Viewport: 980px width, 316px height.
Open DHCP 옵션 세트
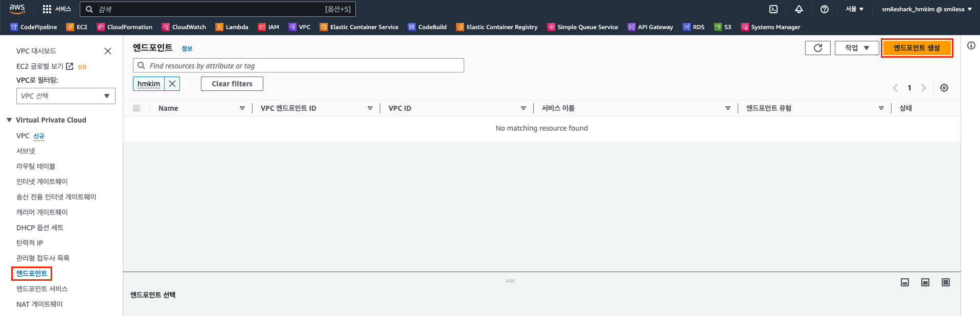[40, 228]
